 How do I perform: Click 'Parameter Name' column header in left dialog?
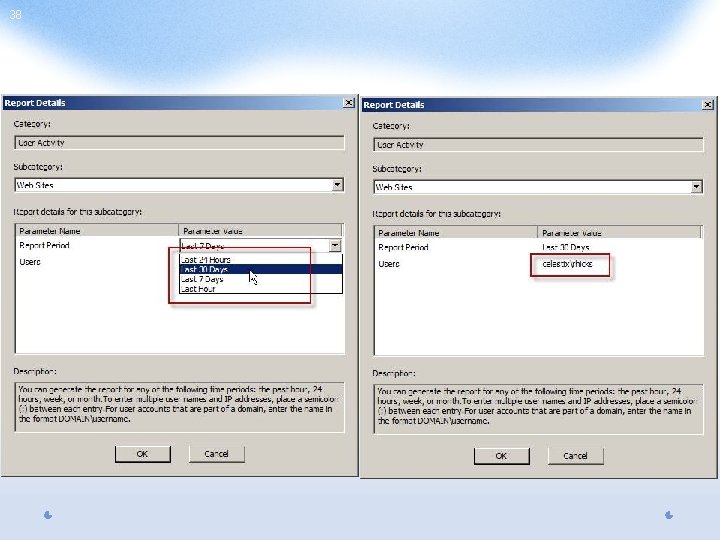97,231
